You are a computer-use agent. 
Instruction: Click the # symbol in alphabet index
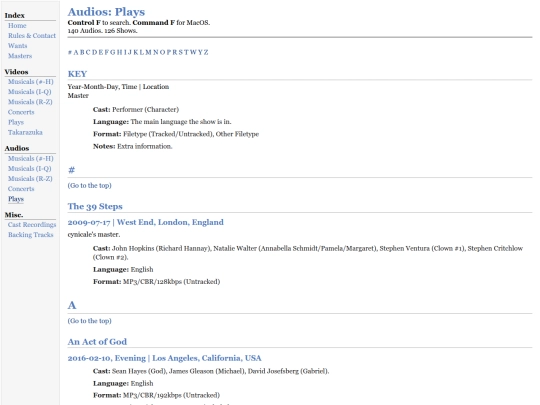coord(70,52)
